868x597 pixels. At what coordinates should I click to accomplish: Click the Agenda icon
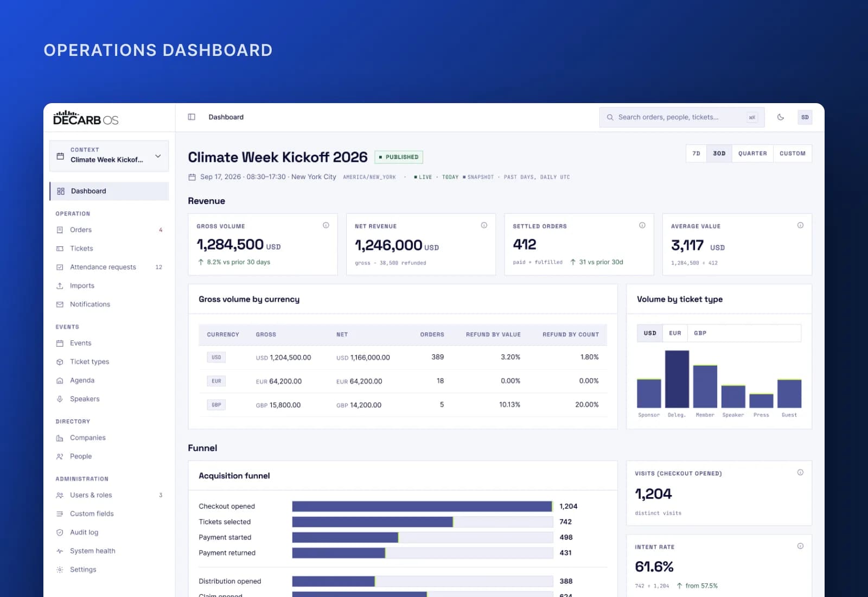point(60,380)
